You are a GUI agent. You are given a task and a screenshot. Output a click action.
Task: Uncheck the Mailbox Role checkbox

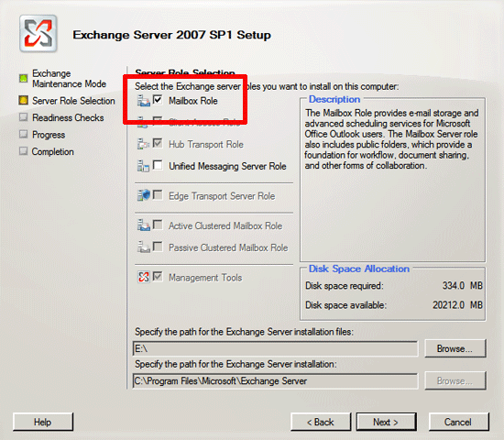158,100
